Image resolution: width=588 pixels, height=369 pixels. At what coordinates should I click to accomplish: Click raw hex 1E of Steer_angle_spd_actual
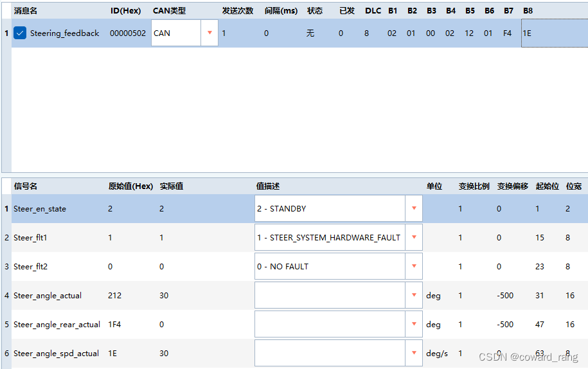[x=112, y=353]
